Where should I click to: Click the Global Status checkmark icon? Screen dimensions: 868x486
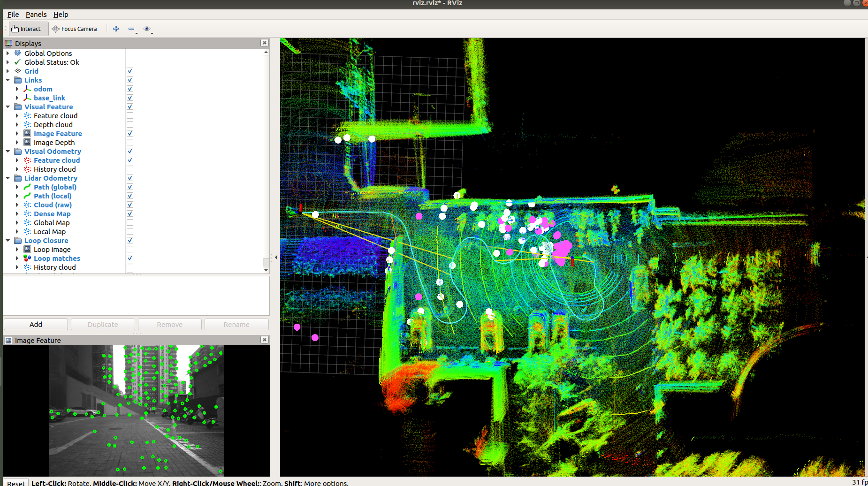pos(18,62)
